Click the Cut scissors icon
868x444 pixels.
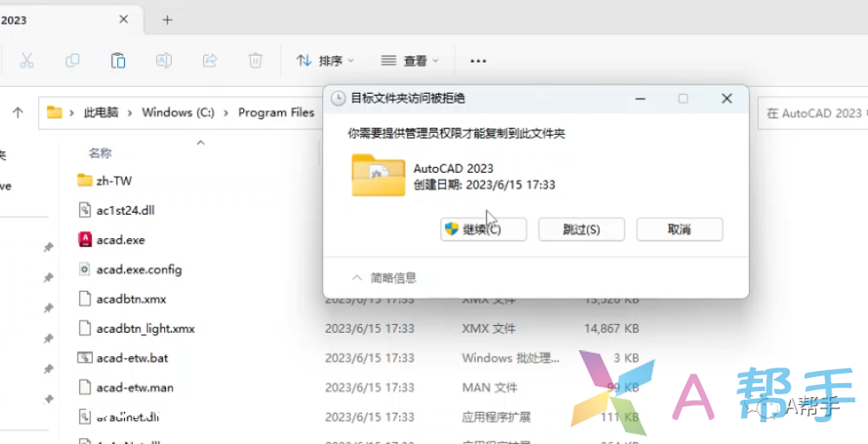click(x=27, y=61)
